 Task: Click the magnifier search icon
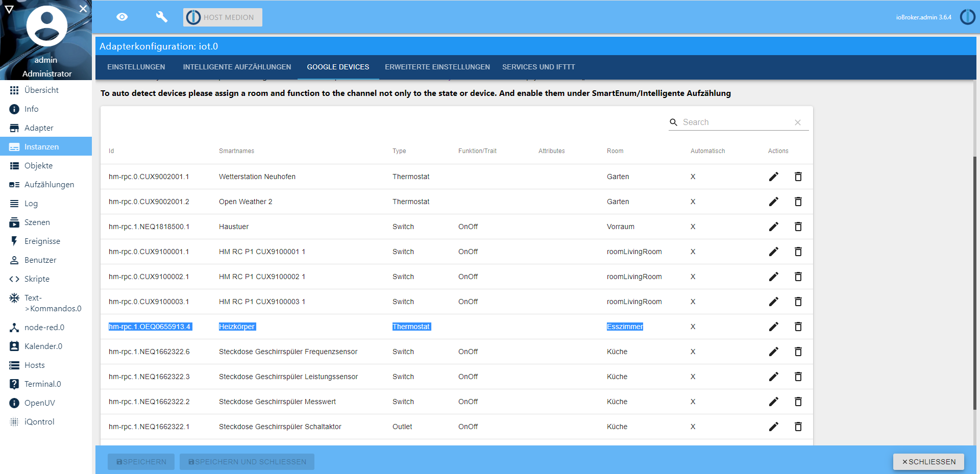[x=674, y=122]
